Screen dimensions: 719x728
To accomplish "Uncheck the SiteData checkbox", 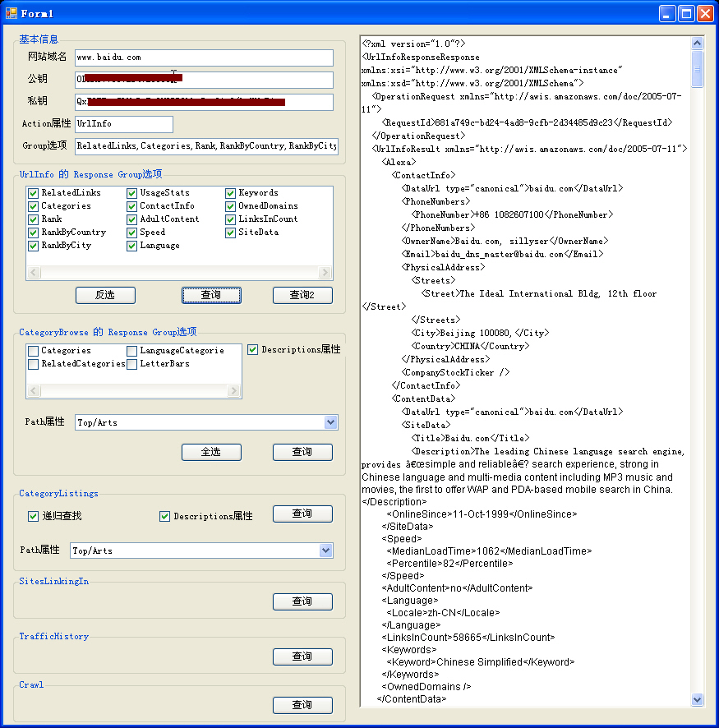I will [x=230, y=233].
